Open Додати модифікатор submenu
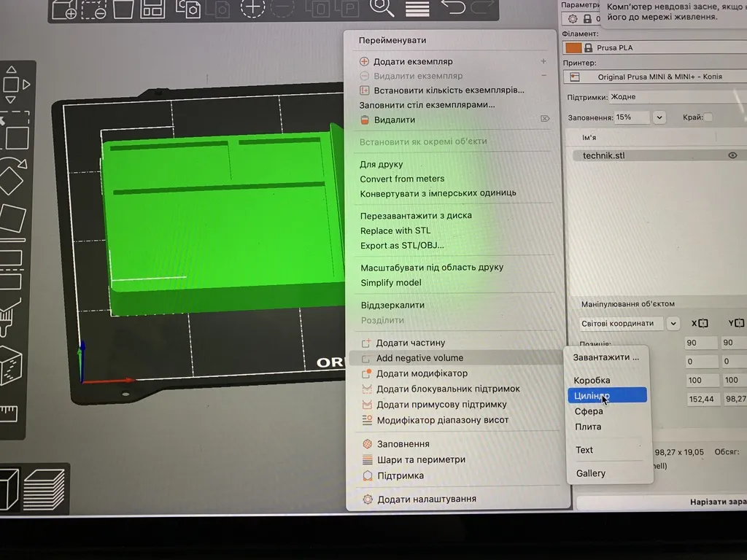The width and height of the screenshot is (747, 560). (422, 374)
